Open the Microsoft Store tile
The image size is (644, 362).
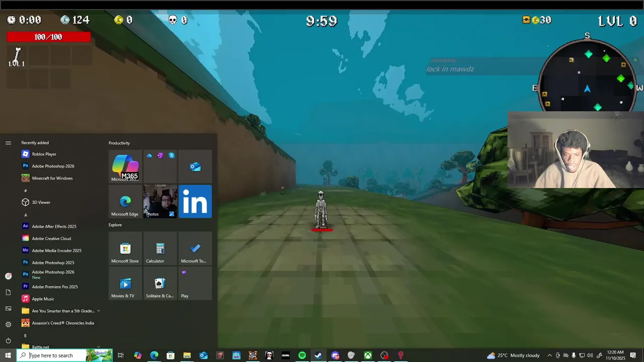[x=125, y=248]
